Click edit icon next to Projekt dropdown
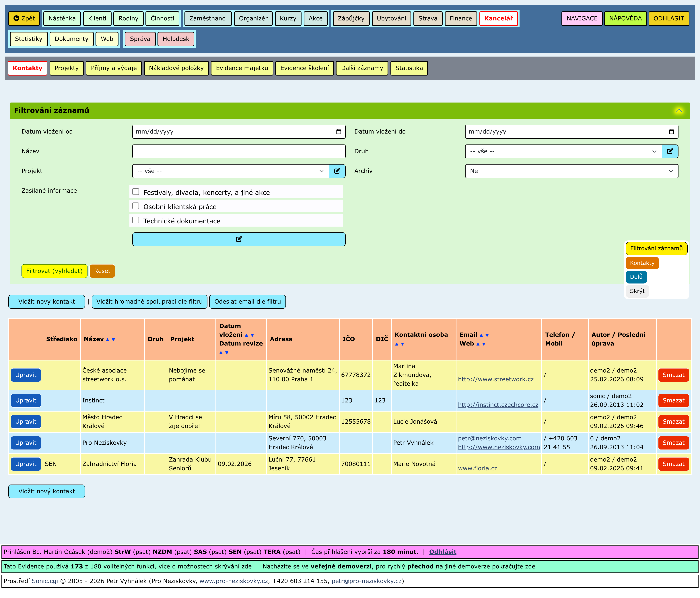The width and height of the screenshot is (700, 598). tap(337, 171)
